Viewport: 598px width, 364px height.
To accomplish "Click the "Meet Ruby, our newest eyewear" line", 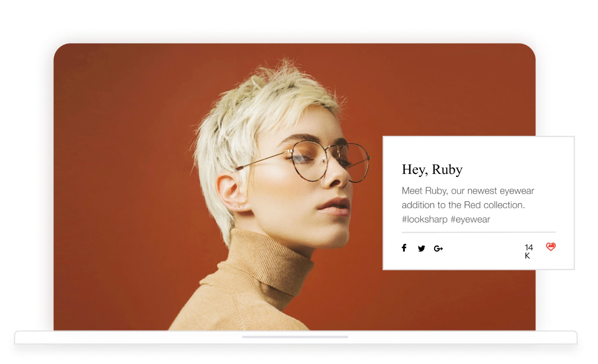I will (x=468, y=191).
